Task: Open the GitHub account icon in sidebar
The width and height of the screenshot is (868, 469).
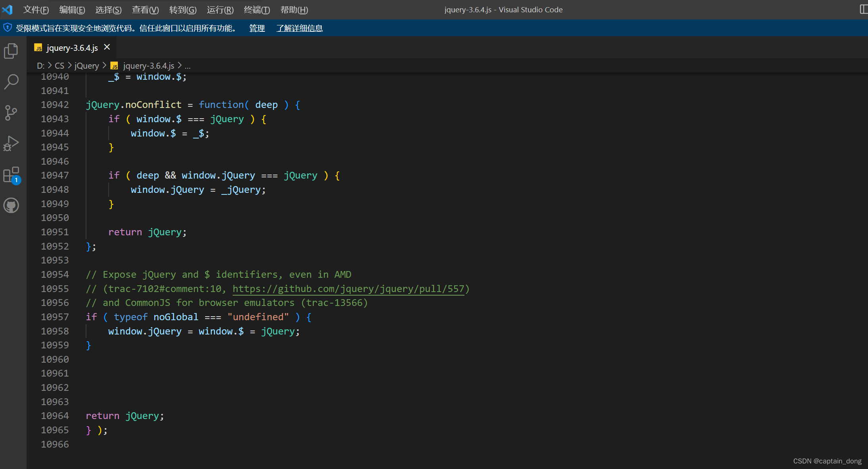Action: [x=11, y=206]
